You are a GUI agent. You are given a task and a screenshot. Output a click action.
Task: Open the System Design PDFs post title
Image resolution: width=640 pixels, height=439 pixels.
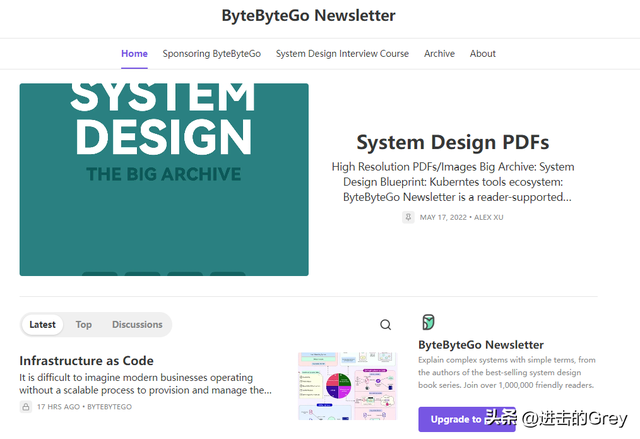[453, 142]
